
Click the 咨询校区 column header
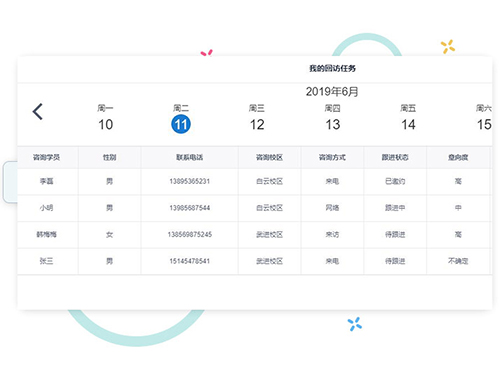click(269, 157)
